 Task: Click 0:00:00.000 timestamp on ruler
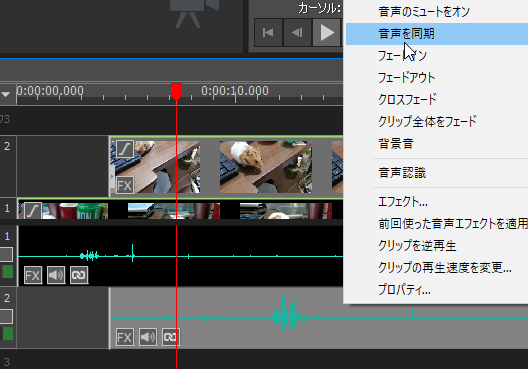pyautogui.click(x=50, y=91)
